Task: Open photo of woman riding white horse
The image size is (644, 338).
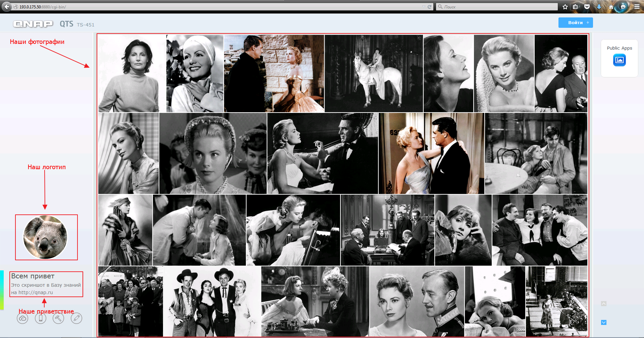Action: (374, 73)
